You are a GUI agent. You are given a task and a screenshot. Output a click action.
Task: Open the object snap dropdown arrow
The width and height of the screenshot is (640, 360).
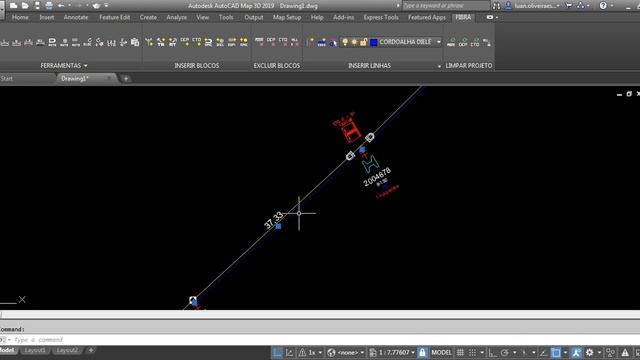click(565, 352)
